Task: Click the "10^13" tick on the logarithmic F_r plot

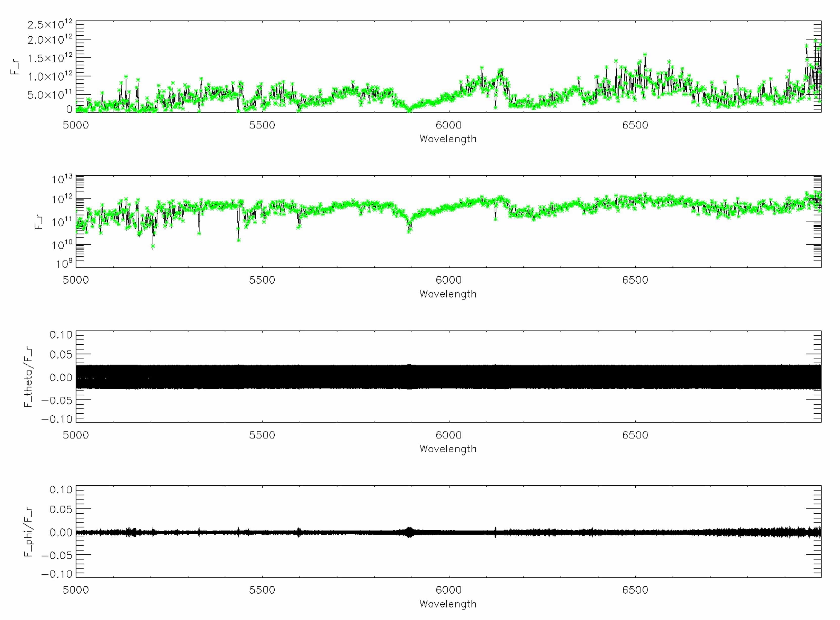Action: pos(62,179)
